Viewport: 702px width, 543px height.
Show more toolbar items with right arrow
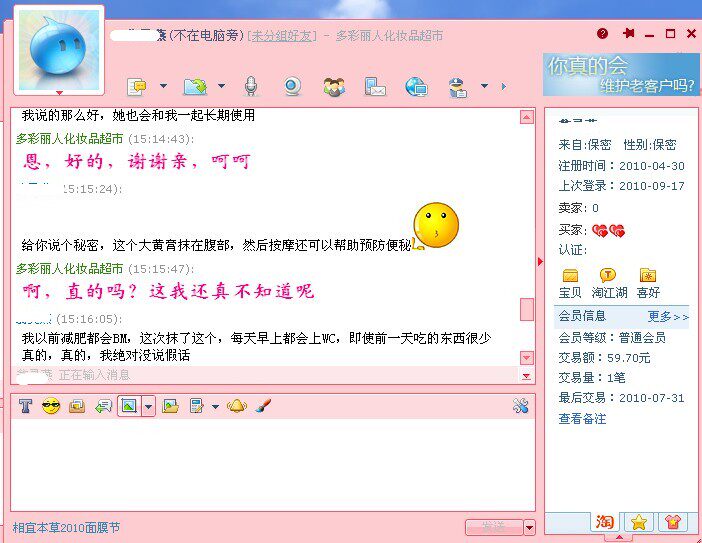(x=504, y=86)
